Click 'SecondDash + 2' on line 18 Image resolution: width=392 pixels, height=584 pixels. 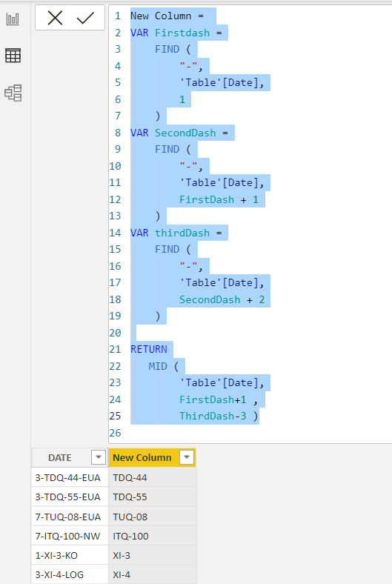[222, 299]
